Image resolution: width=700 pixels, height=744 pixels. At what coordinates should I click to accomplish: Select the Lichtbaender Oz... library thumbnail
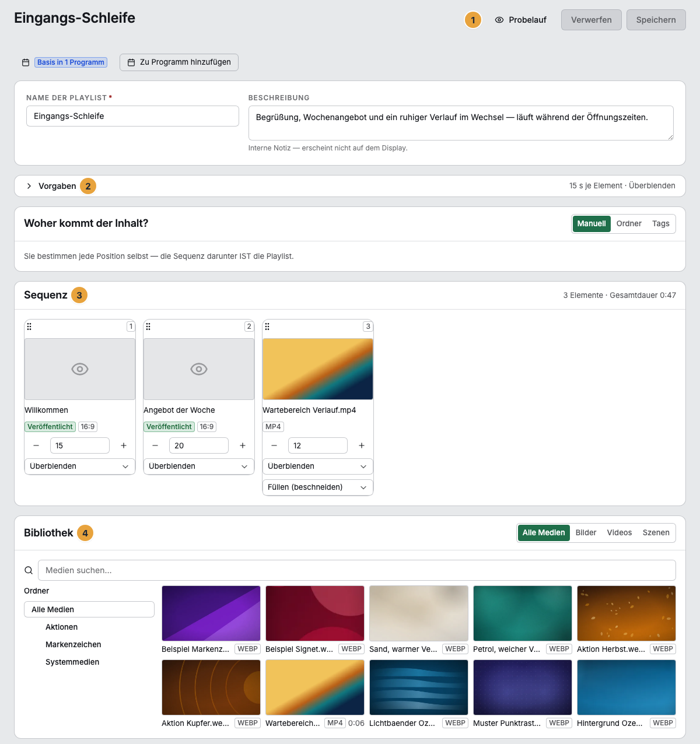[419, 687]
